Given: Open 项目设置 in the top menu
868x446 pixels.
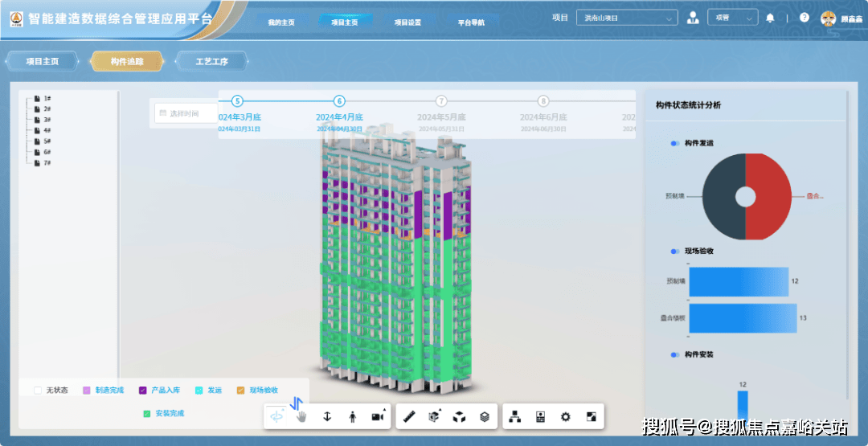Looking at the screenshot, I should tap(407, 22).
